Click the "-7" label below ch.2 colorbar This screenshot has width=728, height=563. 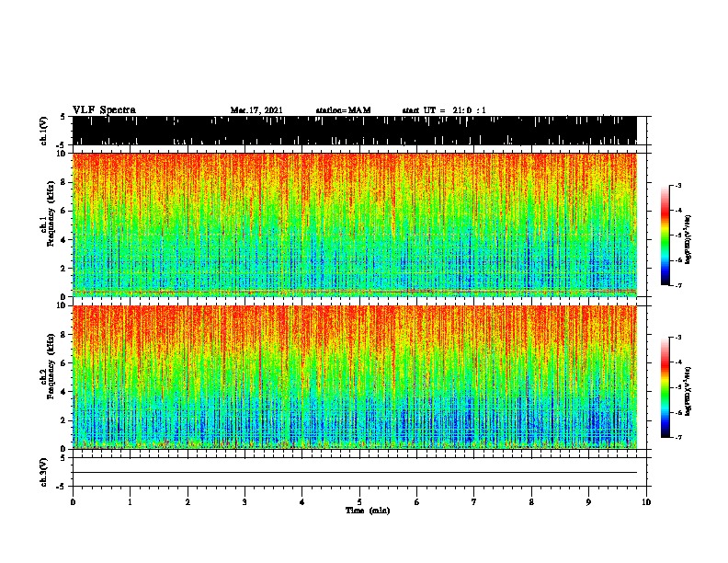(678, 437)
